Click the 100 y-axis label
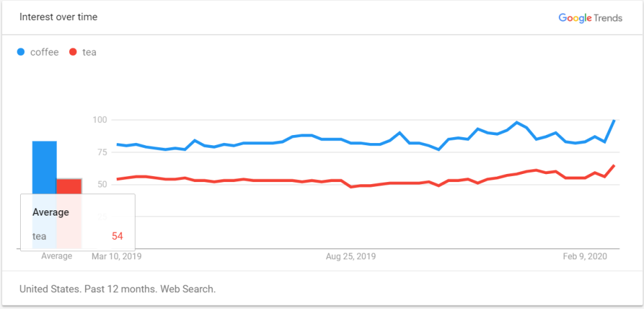Viewport: 644px width, 309px height. [99, 120]
